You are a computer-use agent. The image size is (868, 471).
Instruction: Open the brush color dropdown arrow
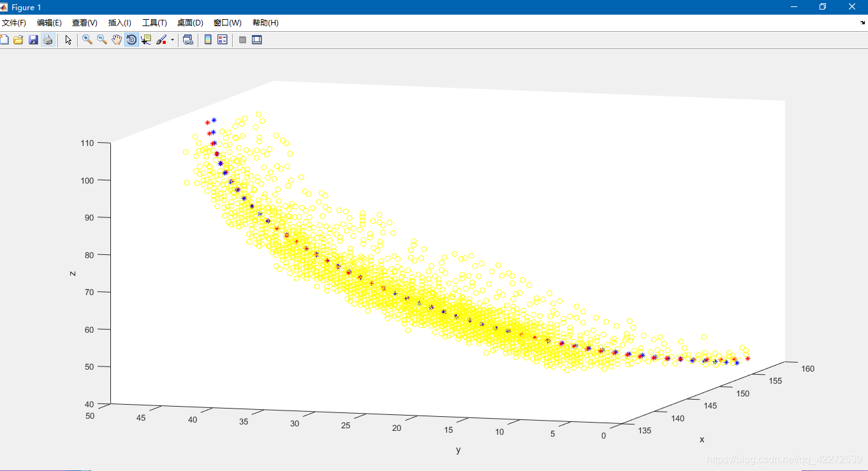coord(172,40)
